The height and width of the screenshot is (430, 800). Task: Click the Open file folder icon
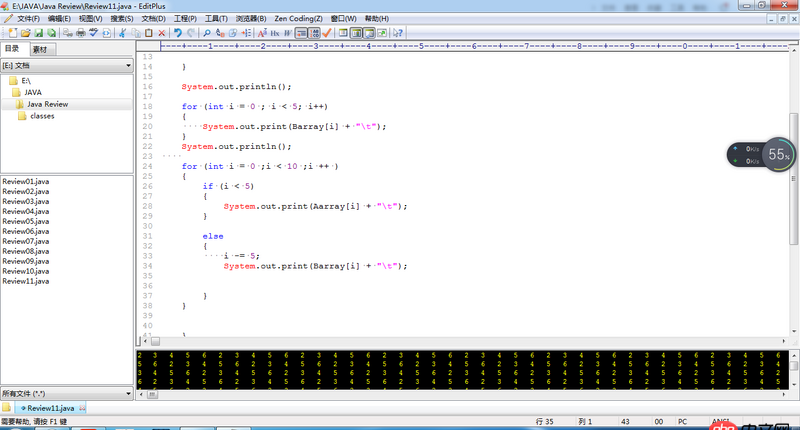(x=27, y=33)
